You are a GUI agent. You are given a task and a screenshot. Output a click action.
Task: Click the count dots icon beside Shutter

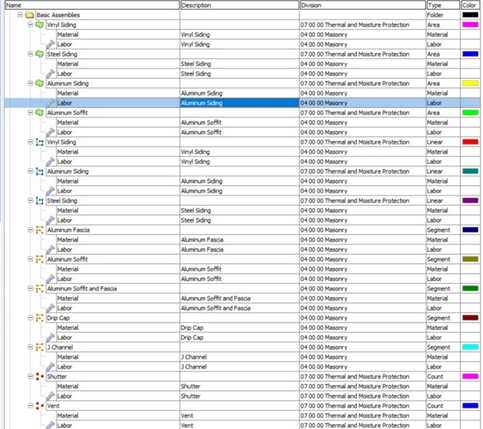pos(40,377)
